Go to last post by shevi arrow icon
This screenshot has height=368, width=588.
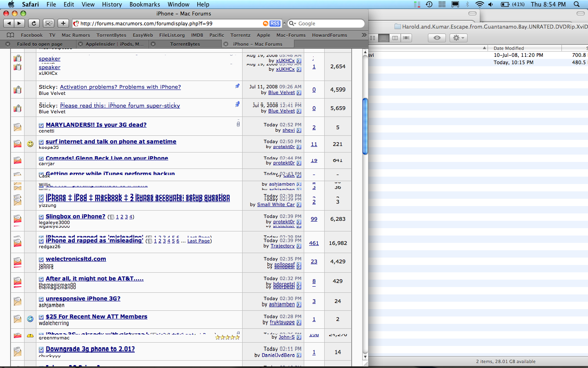299,130
